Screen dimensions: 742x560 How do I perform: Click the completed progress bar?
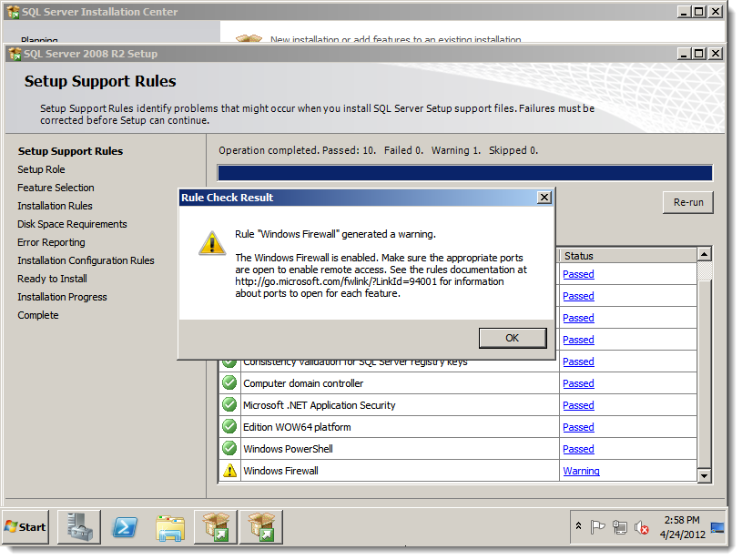464,173
